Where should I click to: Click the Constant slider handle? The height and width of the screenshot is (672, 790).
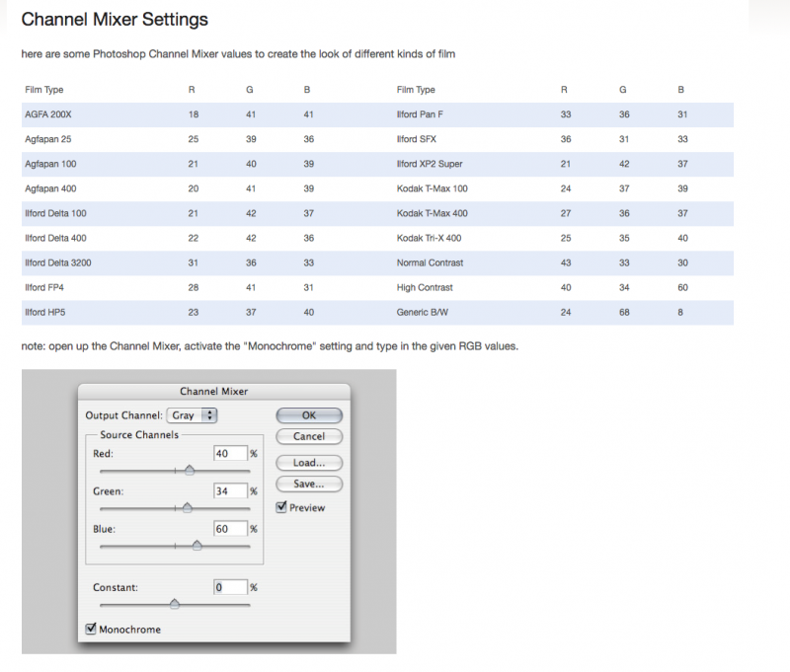(x=174, y=604)
